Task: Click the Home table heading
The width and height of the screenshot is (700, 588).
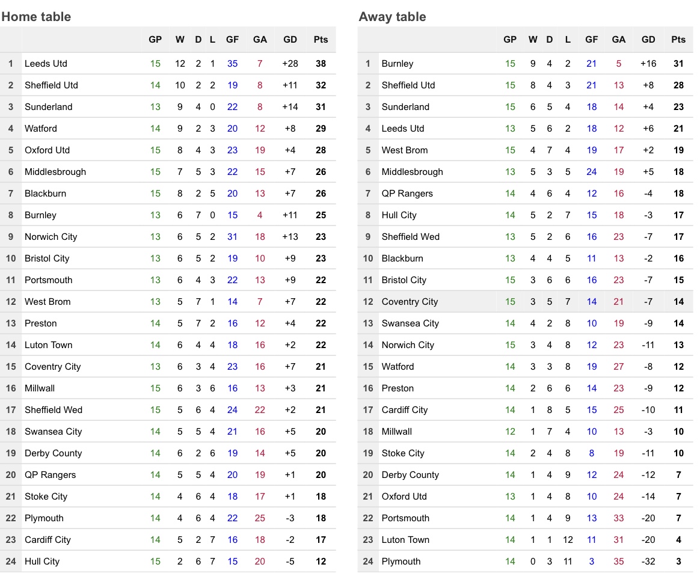Action: [36, 17]
